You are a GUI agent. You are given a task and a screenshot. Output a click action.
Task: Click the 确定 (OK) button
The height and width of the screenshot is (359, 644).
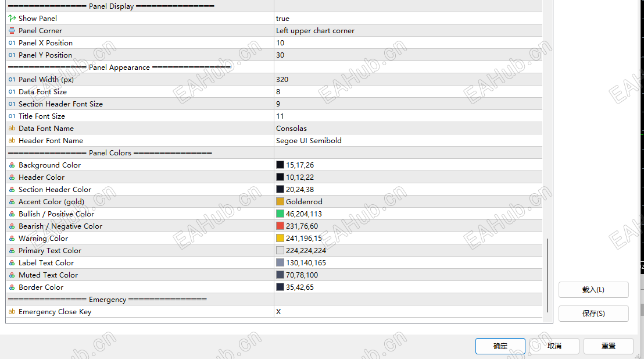coord(500,346)
